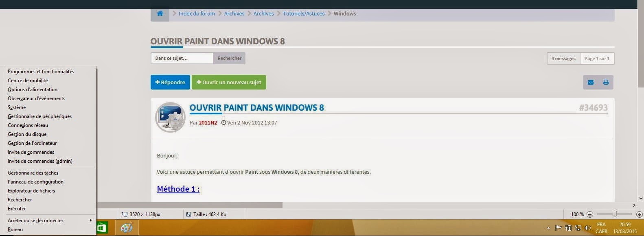Click the Windows breadcrumb item

coord(345,13)
